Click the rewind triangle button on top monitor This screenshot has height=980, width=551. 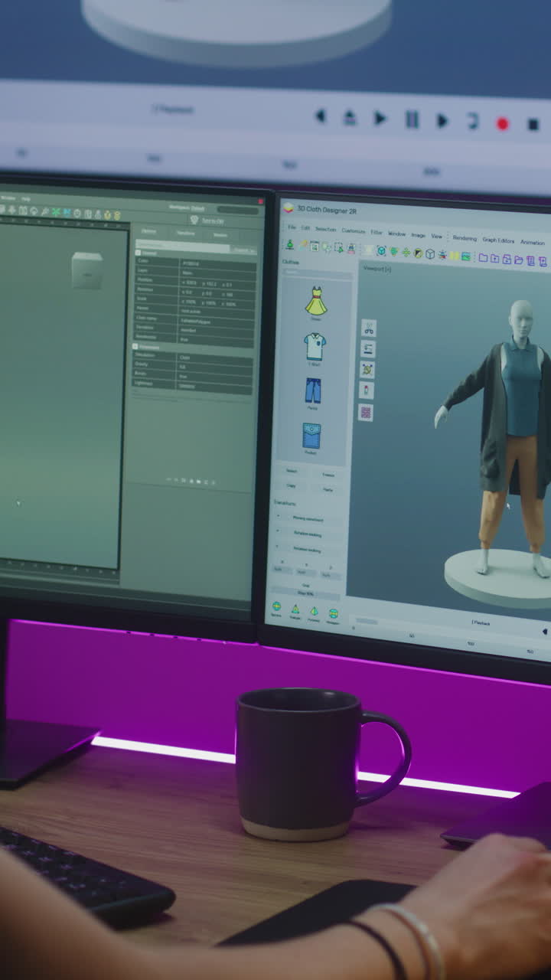[x=321, y=116]
